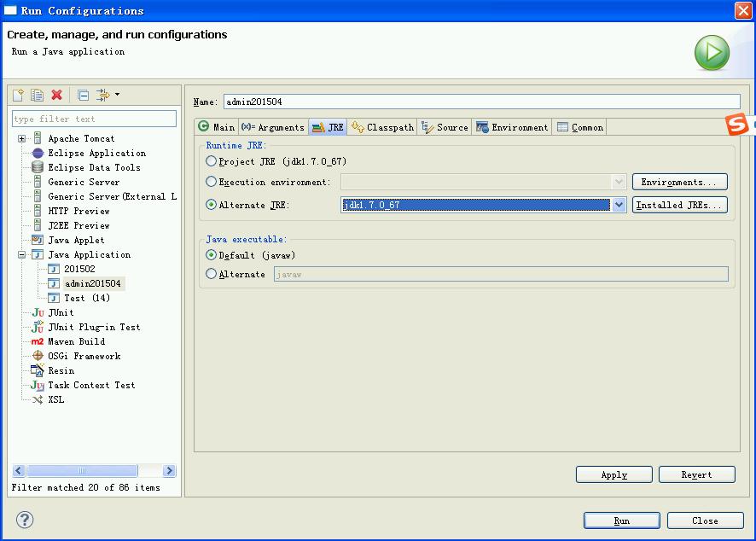This screenshot has height=541, width=756.
Task: Click the Generic Server icon
Action: 38,182
